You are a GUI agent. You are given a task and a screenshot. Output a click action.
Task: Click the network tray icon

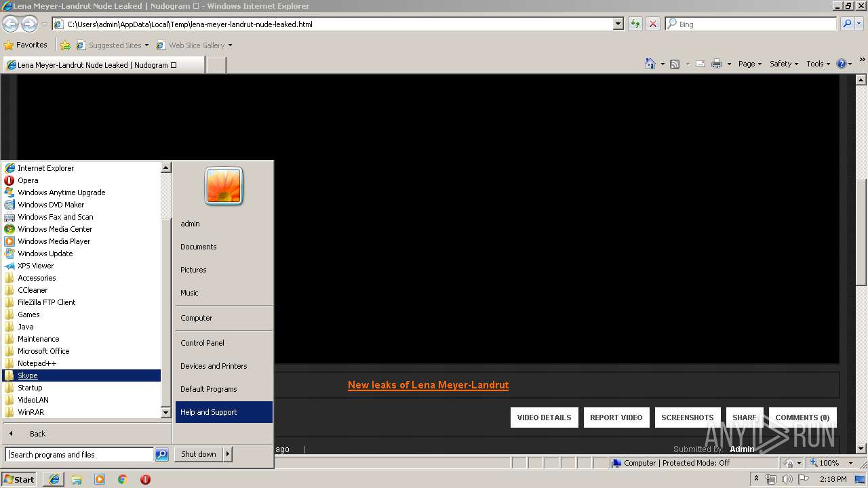pos(771,479)
